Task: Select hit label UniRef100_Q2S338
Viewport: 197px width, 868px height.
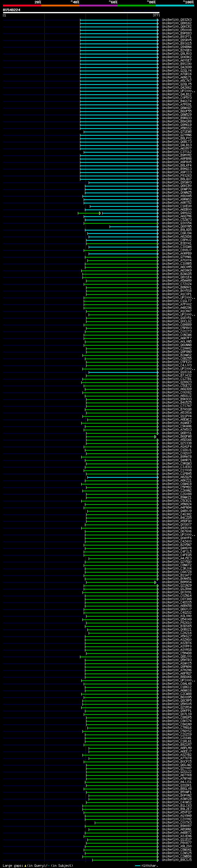Action: pos(177,443)
